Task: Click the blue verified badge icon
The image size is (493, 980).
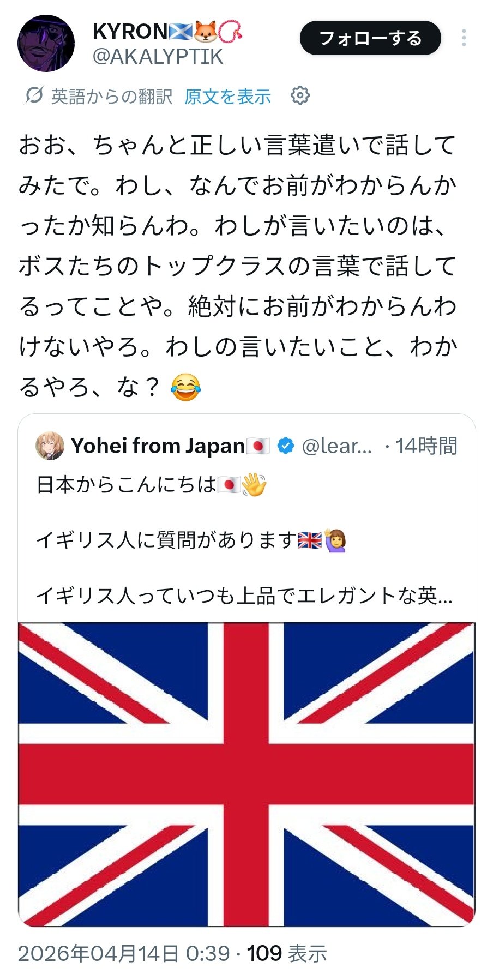Action: coord(285,446)
